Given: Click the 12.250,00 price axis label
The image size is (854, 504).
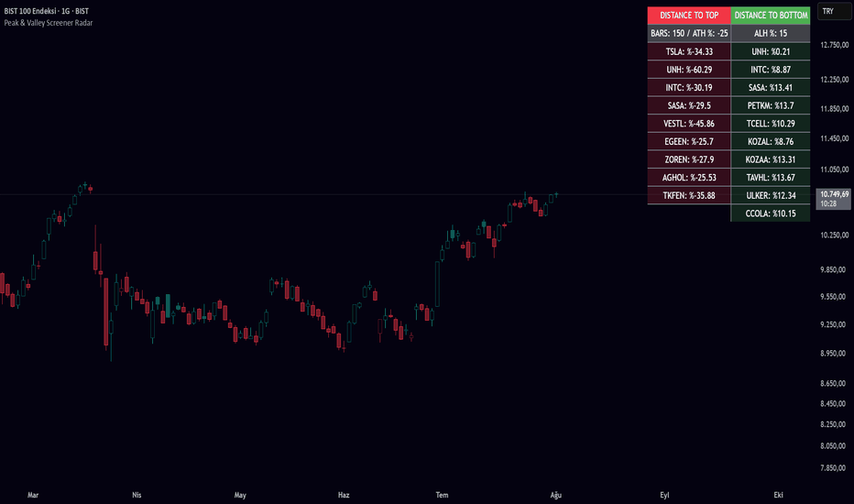Looking at the screenshot, I should [x=835, y=80].
